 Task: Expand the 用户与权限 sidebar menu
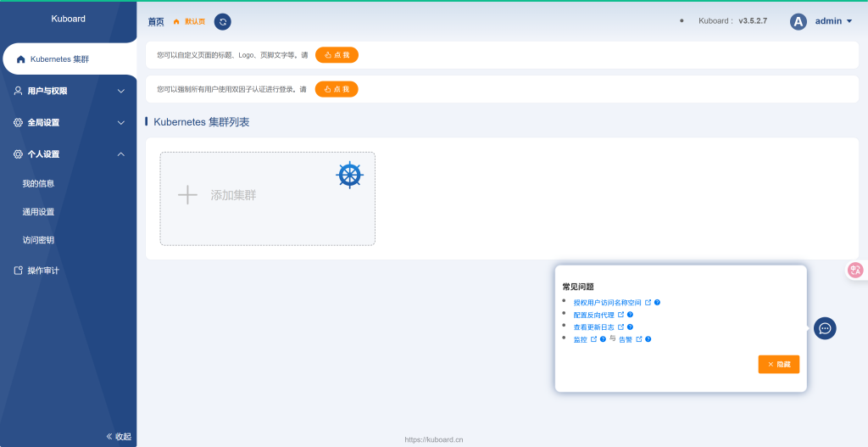68,91
